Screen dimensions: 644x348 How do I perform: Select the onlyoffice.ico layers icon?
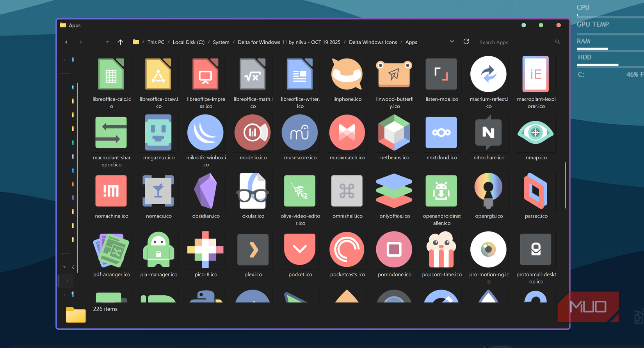pos(394,191)
